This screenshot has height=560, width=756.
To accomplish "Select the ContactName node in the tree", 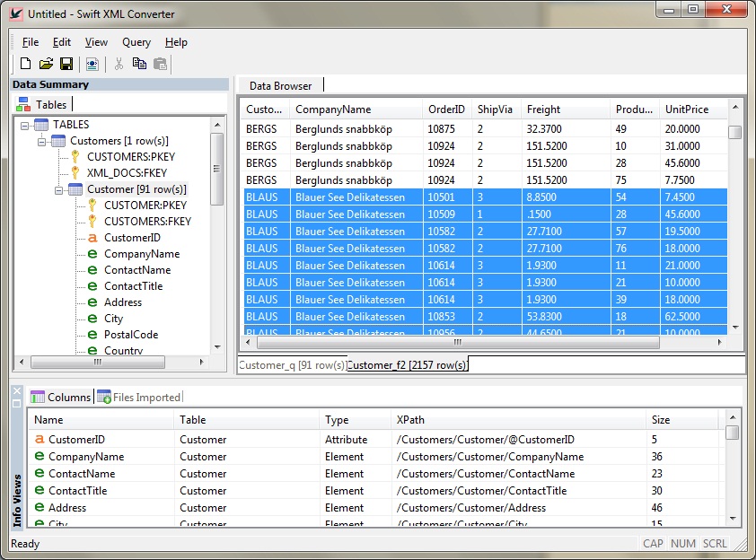I will 137,270.
